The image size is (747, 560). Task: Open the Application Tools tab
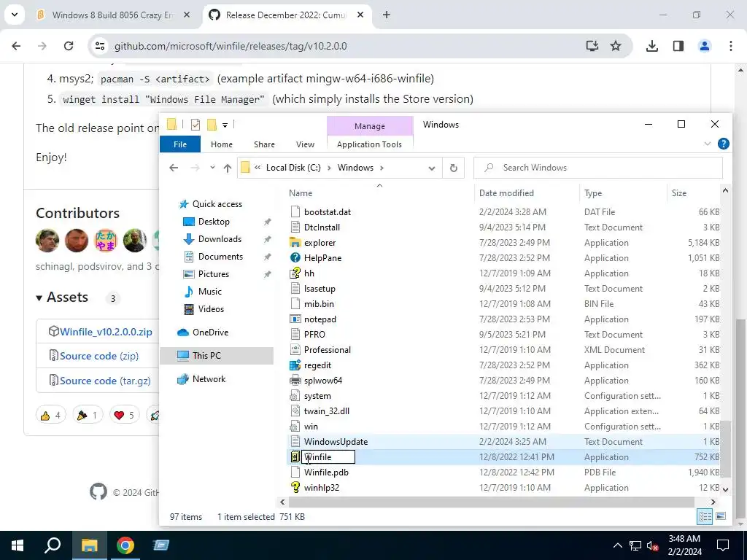pos(369,144)
